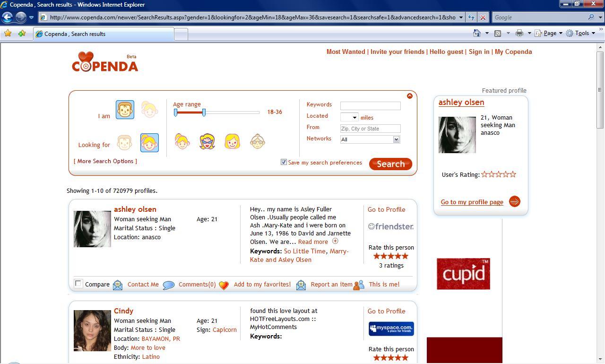This screenshot has height=364, width=605.
Task: Expand the address bar URL dropdown
Action: pos(461,17)
